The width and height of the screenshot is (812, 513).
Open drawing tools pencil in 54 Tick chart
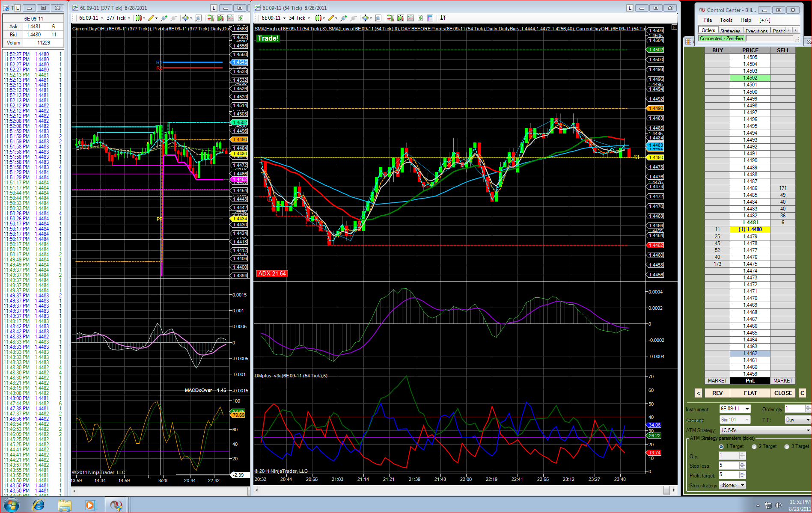[x=333, y=18]
